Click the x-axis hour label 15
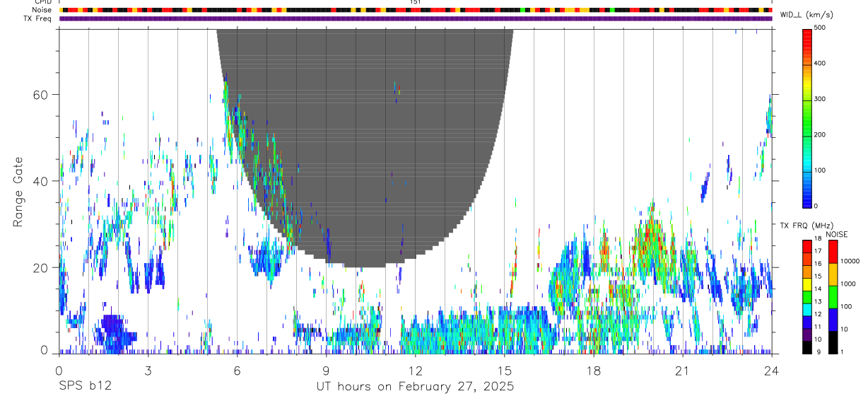The height and width of the screenshot is (401, 868). [x=505, y=371]
